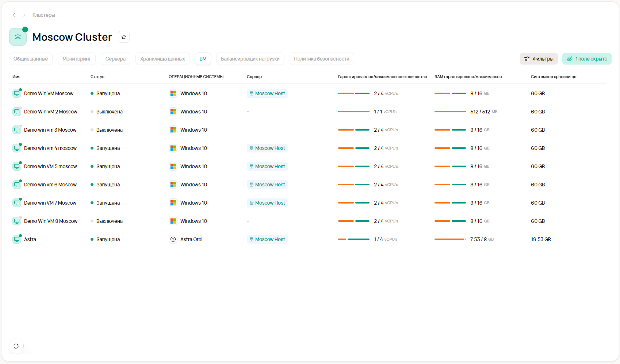Open Moscow Host link for Demo win vm 4 moscow
620x364 pixels.
[x=267, y=148]
